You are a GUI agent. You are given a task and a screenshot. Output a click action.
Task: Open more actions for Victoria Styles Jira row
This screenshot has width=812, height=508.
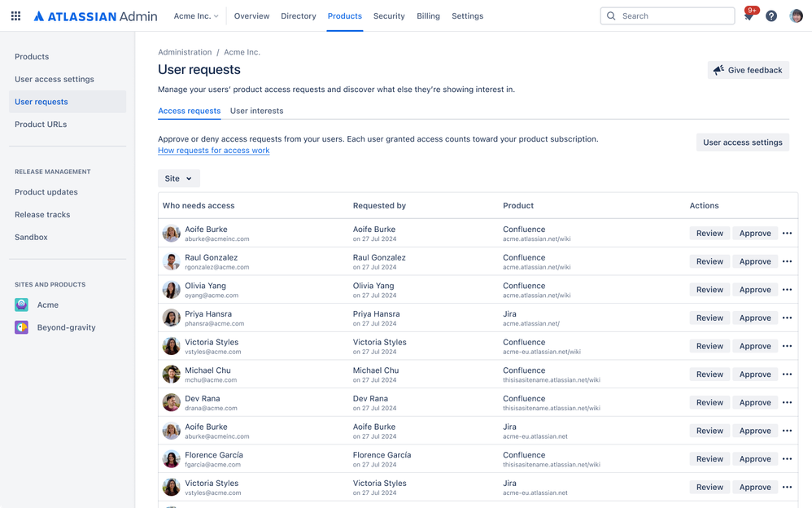787,488
